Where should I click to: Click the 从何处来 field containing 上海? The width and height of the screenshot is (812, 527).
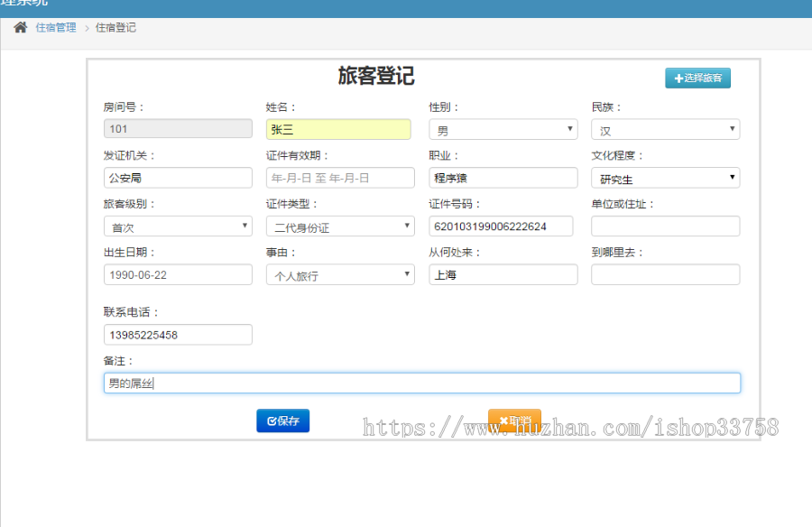tap(503, 274)
